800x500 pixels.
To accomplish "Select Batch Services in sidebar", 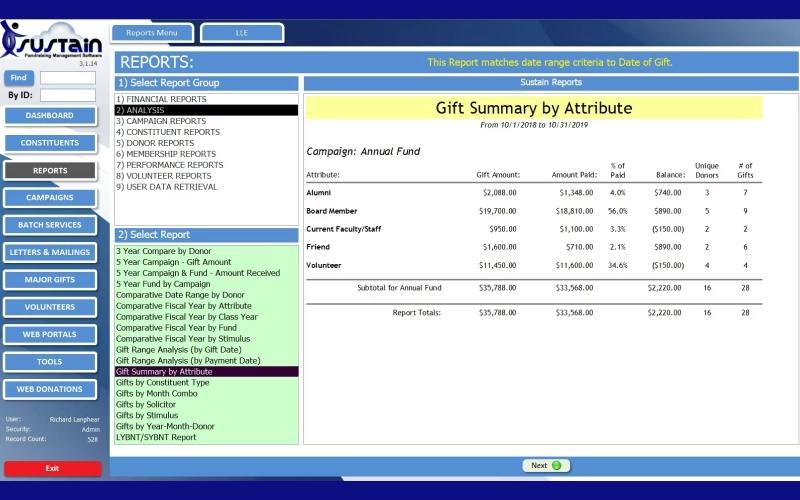I will click(x=50, y=225).
